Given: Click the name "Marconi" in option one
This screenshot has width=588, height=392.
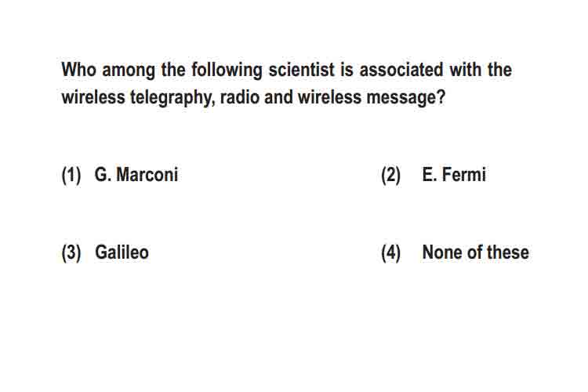Looking at the screenshot, I should pyautogui.click(x=147, y=175).
